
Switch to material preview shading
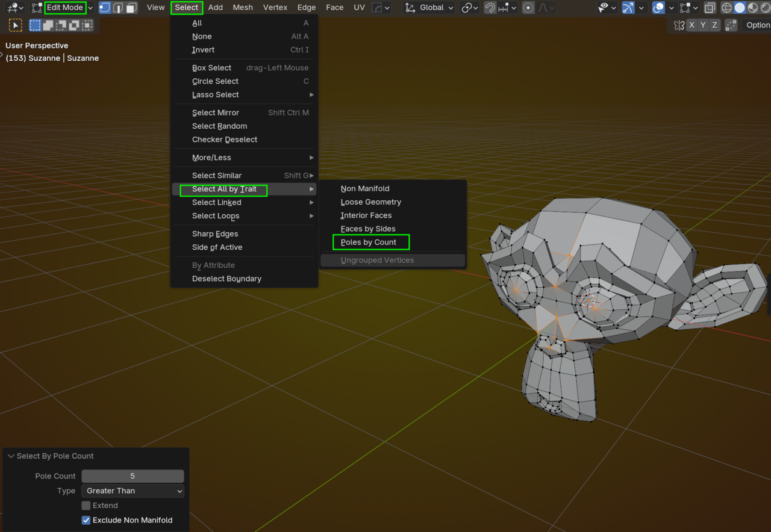click(x=752, y=8)
